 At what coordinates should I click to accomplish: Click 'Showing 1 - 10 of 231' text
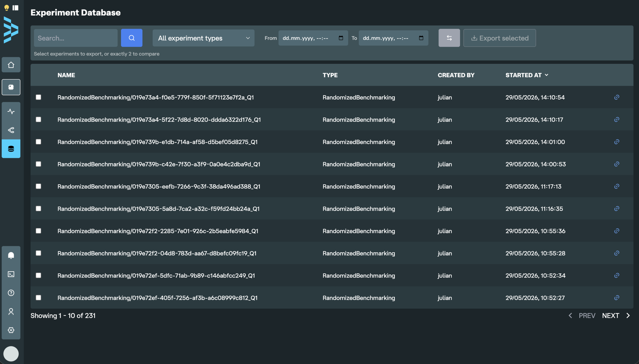pos(63,316)
